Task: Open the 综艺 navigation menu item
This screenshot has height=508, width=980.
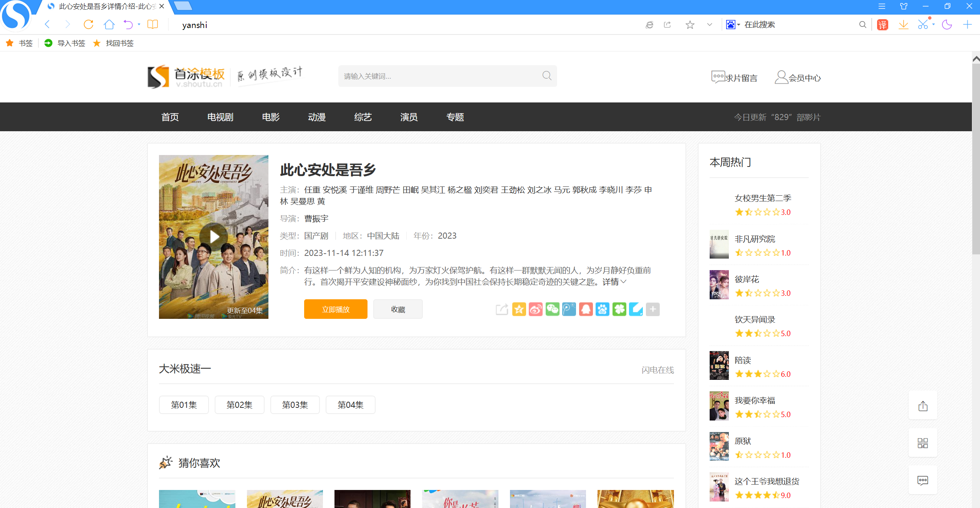Action: pos(363,117)
